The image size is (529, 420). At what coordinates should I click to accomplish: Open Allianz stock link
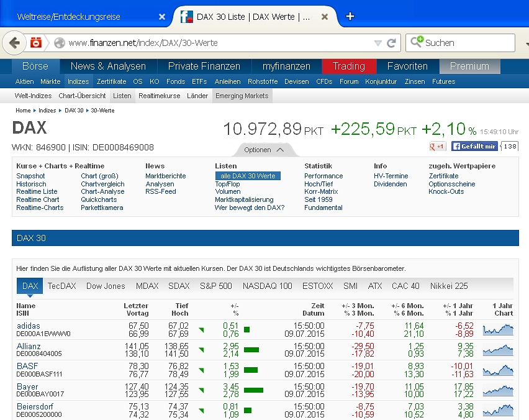tap(29, 346)
